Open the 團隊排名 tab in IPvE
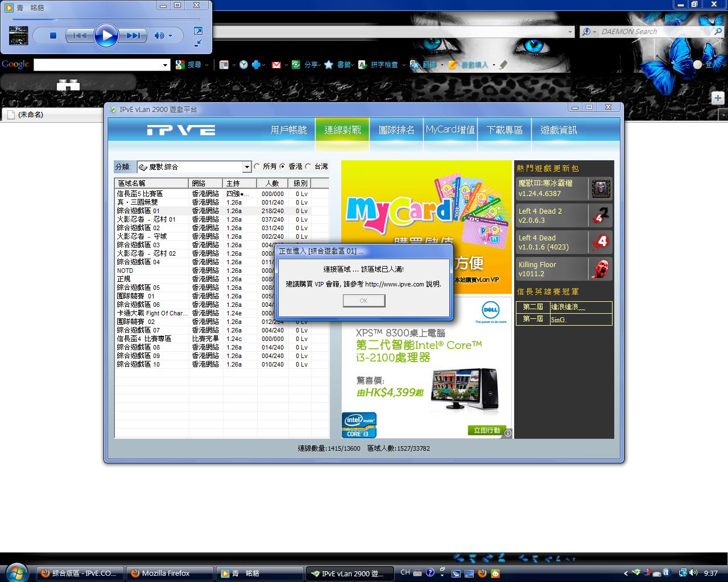Image resolution: width=728 pixels, height=582 pixels. tap(396, 130)
